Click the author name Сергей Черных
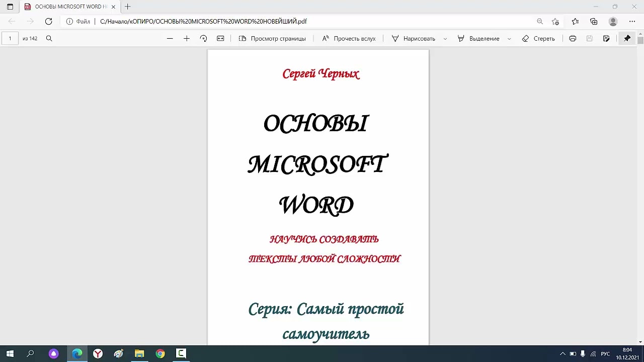Viewport: 644px width, 362px height. pyautogui.click(x=321, y=74)
